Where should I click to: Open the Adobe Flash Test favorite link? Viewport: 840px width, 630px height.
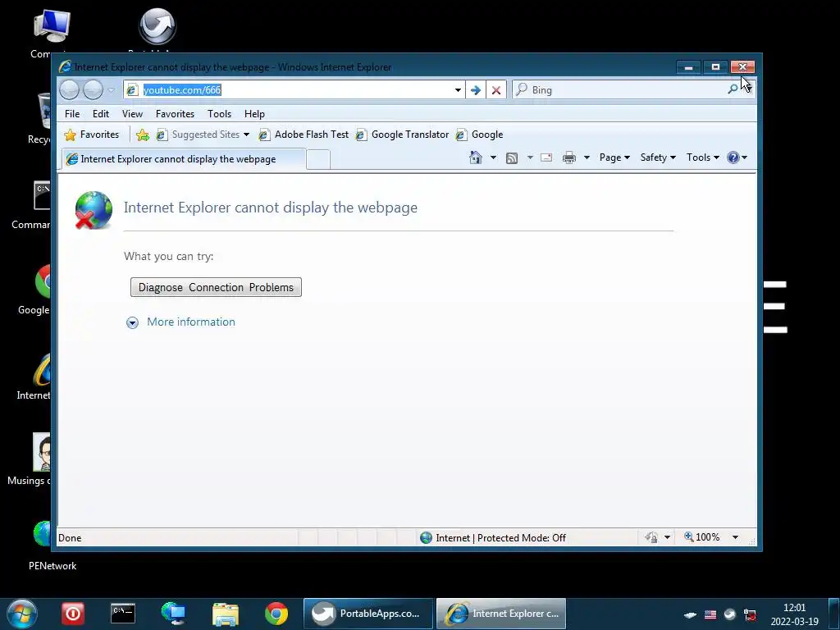coord(304,135)
